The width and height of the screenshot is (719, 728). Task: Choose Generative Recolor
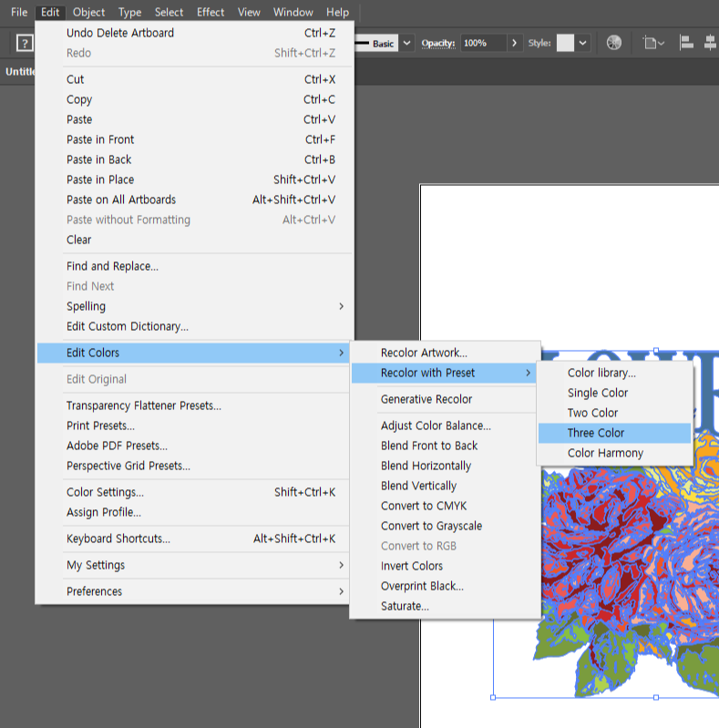click(x=445, y=399)
